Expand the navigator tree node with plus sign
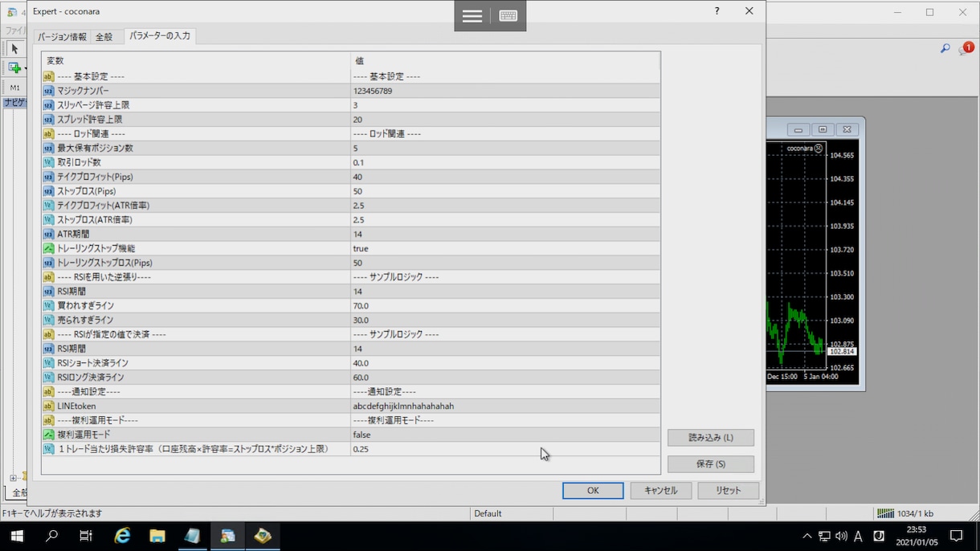The width and height of the screenshot is (980, 551). [13, 478]
